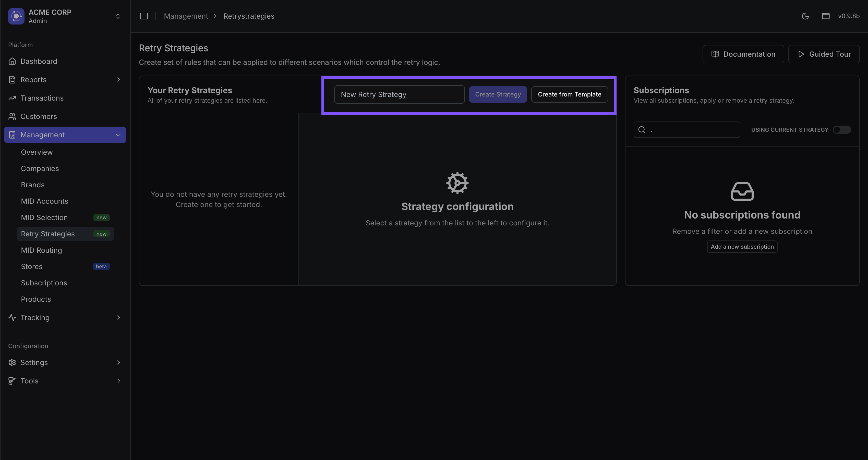Switch theme using the moon icon

pos(805,16)
